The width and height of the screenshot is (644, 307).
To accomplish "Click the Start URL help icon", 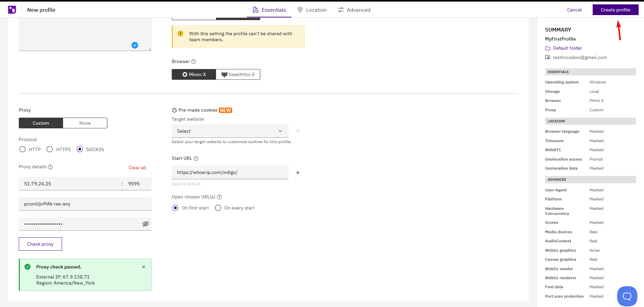I will click(x=196, y=159).
